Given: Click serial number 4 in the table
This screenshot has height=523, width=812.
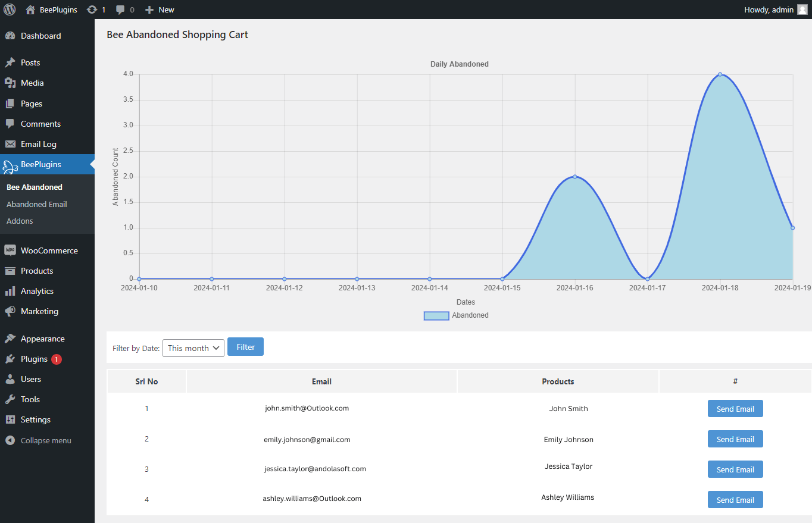Looking at the screenshot, I should [146, 500].
